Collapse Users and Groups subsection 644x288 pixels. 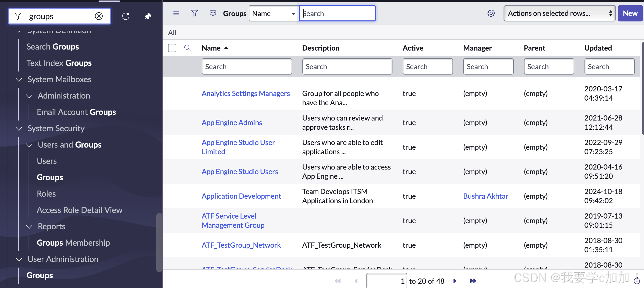[29, 145]
